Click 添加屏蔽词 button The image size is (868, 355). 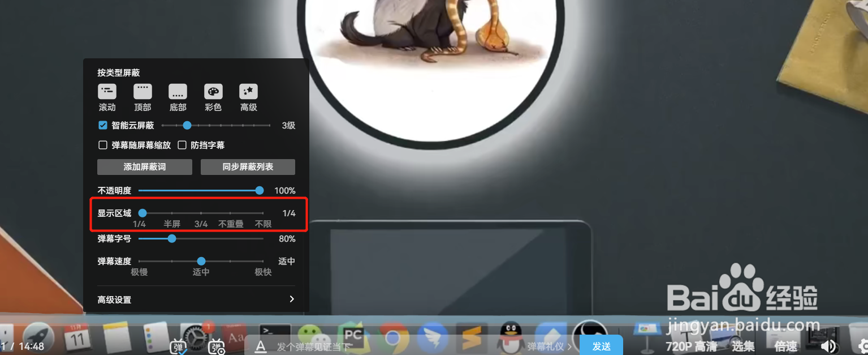(145, 167)
